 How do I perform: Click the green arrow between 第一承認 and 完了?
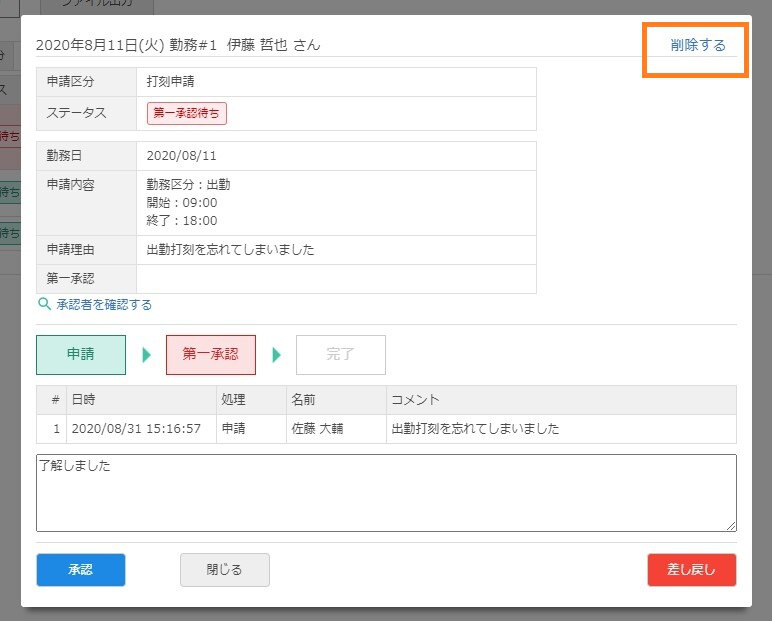click(276, 355)
